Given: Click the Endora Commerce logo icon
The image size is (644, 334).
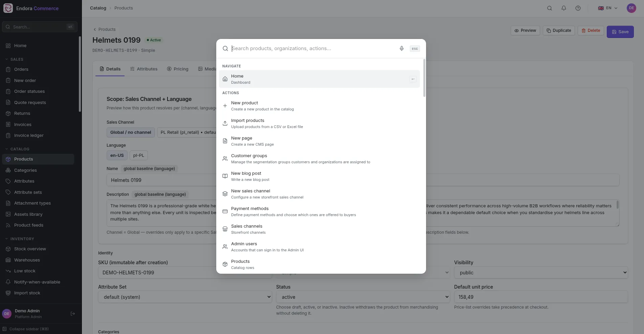Looking at the screenshot, I should coord(8,8).
